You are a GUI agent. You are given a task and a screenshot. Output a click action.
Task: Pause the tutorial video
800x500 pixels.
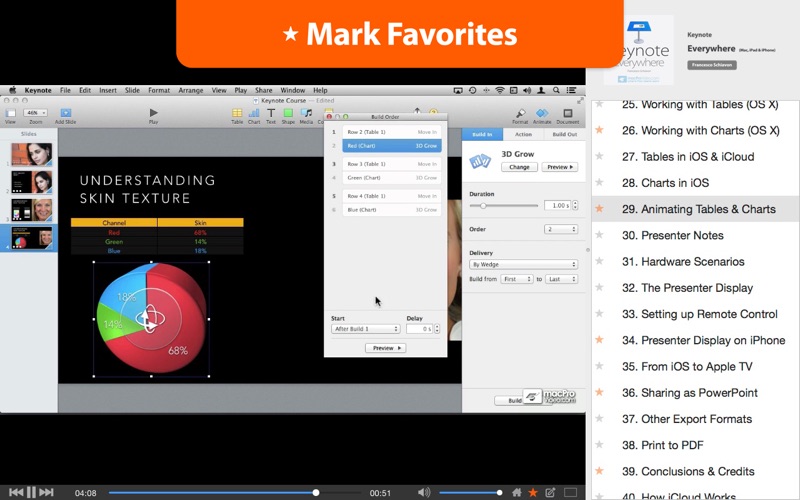[31, 492]
